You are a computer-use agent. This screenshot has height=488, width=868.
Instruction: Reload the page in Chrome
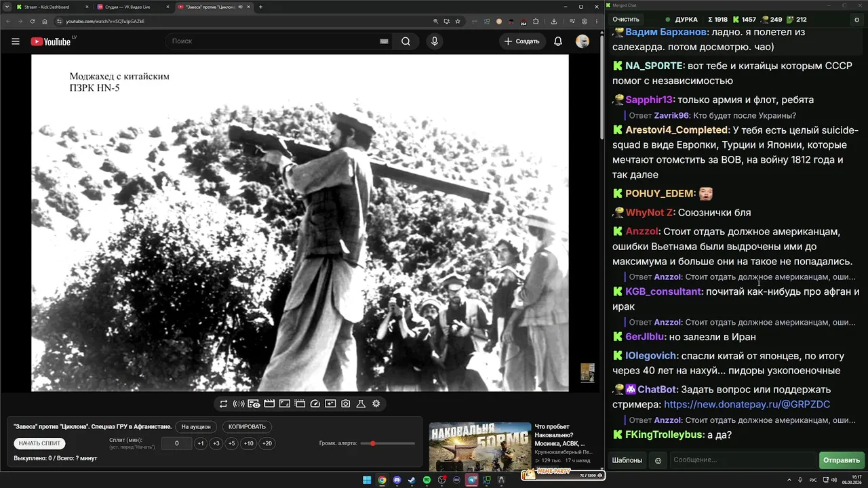pyautogui.click(x=33, y=21)
